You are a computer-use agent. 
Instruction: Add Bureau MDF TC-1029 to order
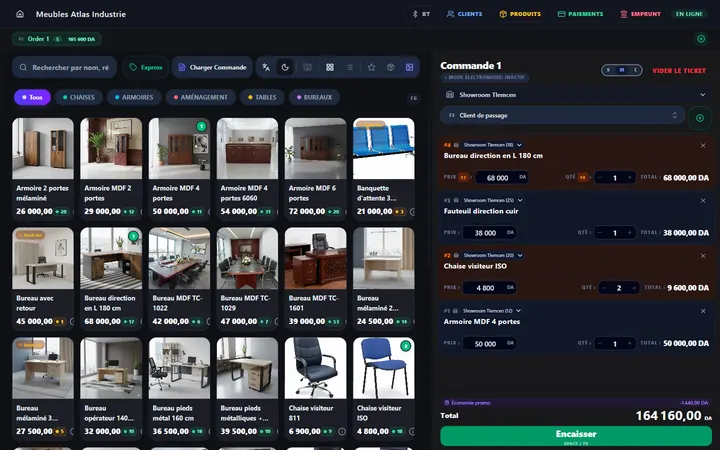tap(247, 279)
